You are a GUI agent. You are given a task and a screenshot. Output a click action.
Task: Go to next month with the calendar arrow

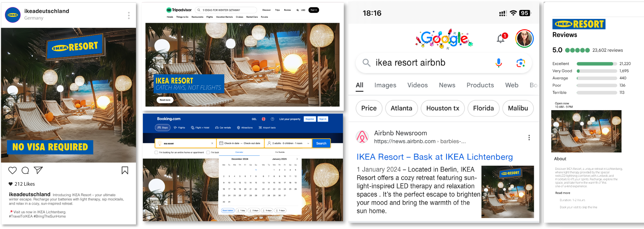click(297, 159)
